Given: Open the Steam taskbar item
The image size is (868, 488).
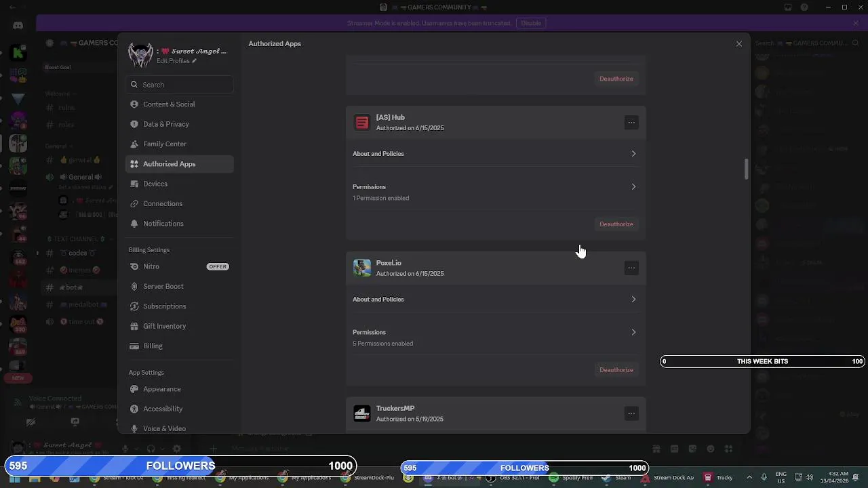Looking at the screenshot, I should [x=618, y=478].
